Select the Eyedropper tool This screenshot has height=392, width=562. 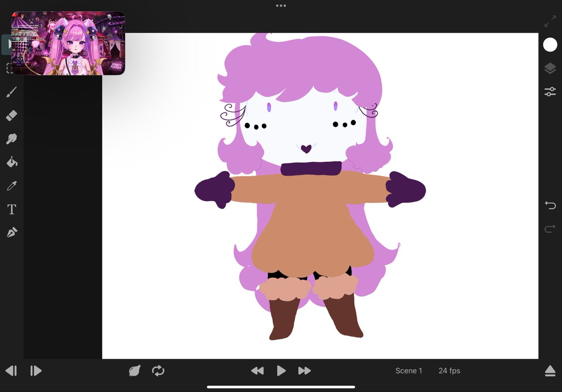coord(12,186)
